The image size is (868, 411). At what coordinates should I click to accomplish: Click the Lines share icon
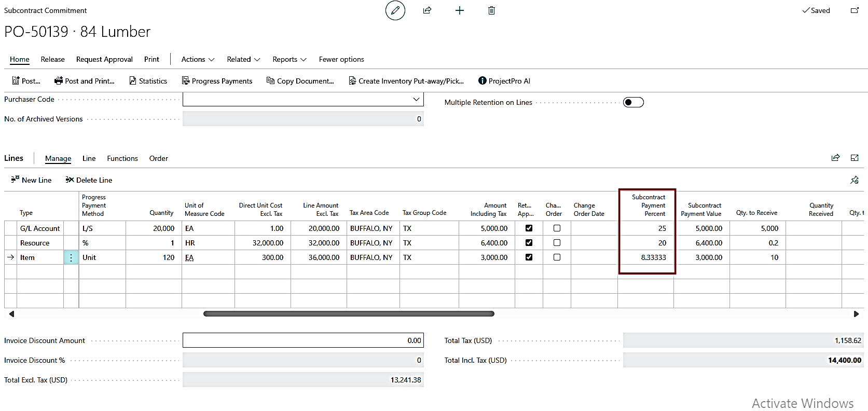(x=835, y=158)
